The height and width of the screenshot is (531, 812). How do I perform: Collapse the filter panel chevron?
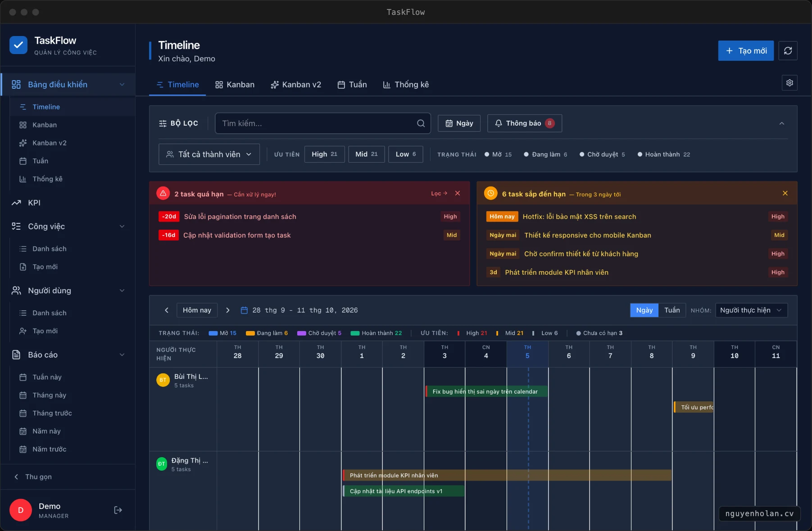coord(782,123)
